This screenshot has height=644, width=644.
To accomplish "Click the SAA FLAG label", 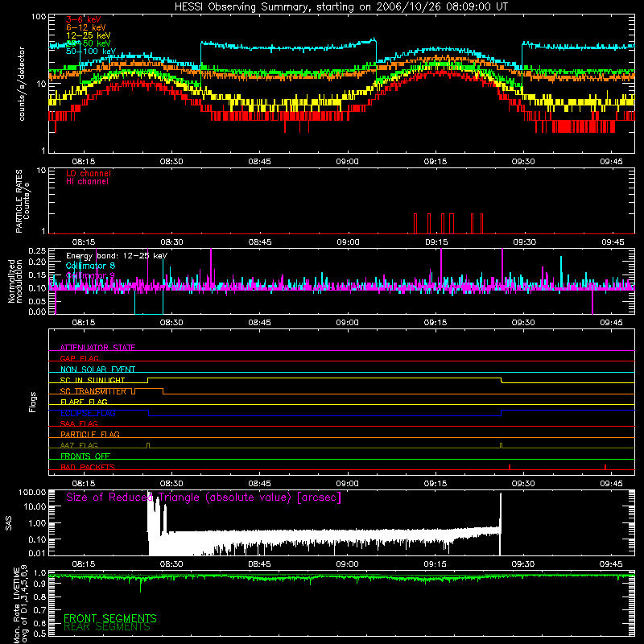I will 79,423.
